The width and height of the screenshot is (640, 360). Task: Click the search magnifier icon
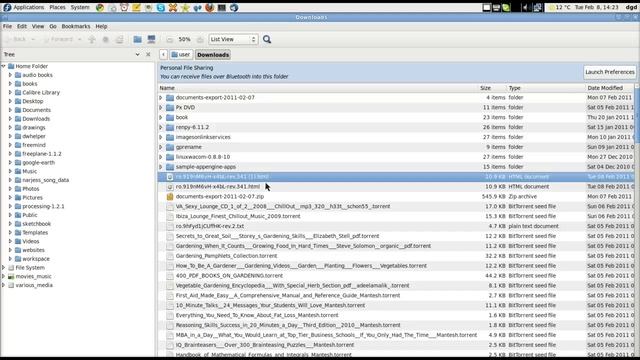tap(267, 39)
